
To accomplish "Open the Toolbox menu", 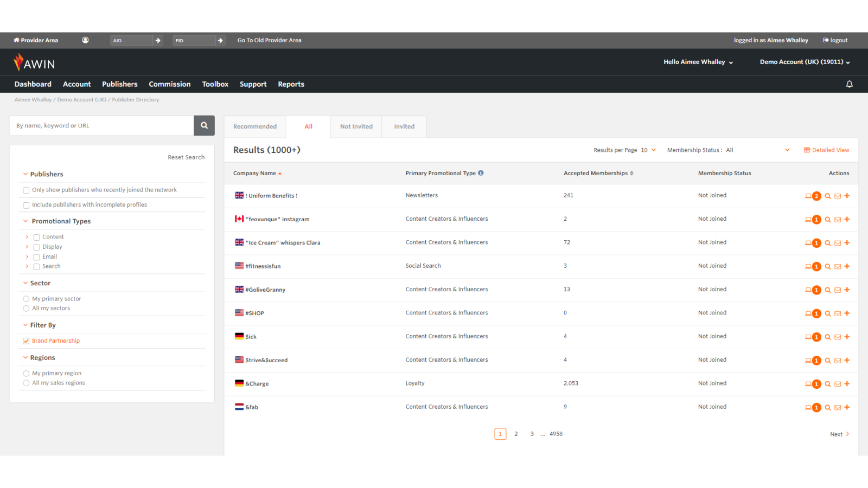I will coord(215,84).
